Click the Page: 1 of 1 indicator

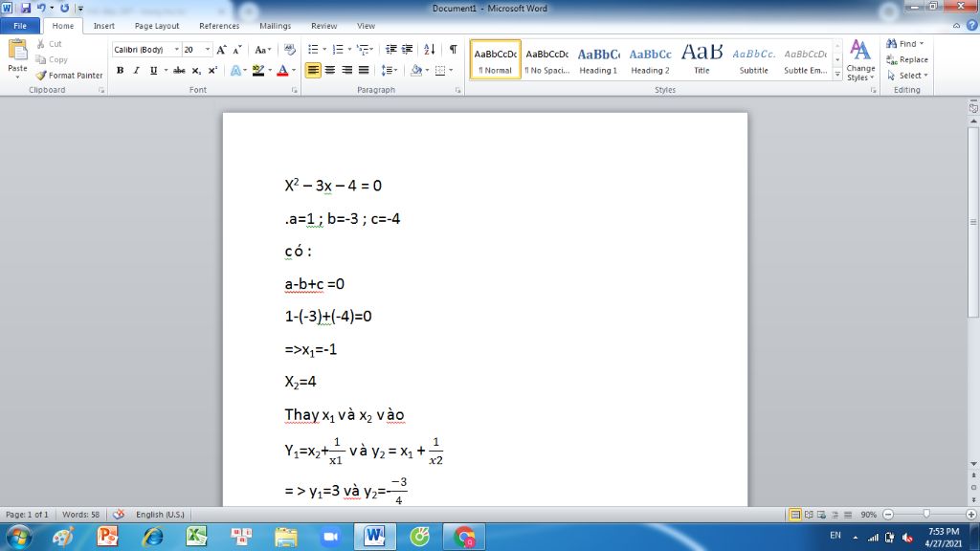coord(27,514)
